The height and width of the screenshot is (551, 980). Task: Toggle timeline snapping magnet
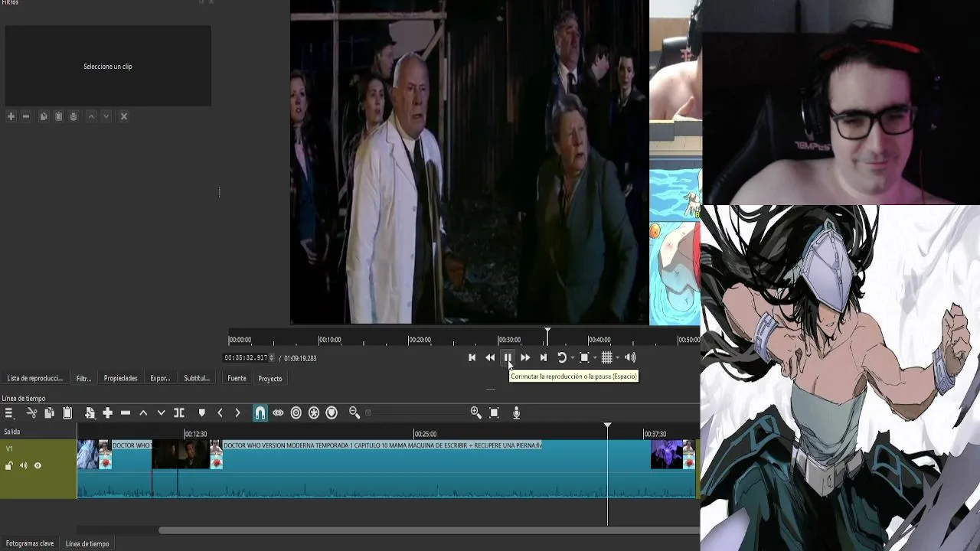(260, 413)
